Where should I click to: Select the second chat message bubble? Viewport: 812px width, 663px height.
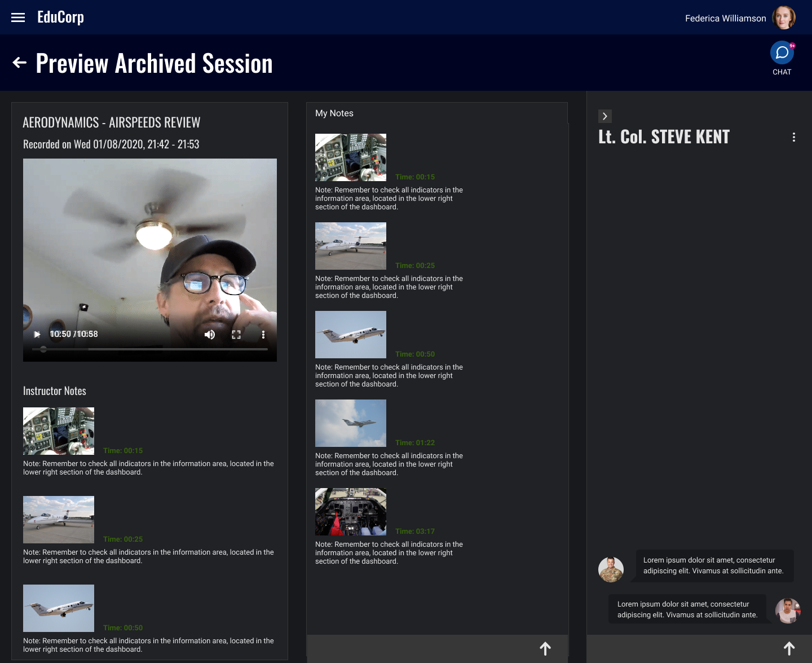[x=687, y=609]
